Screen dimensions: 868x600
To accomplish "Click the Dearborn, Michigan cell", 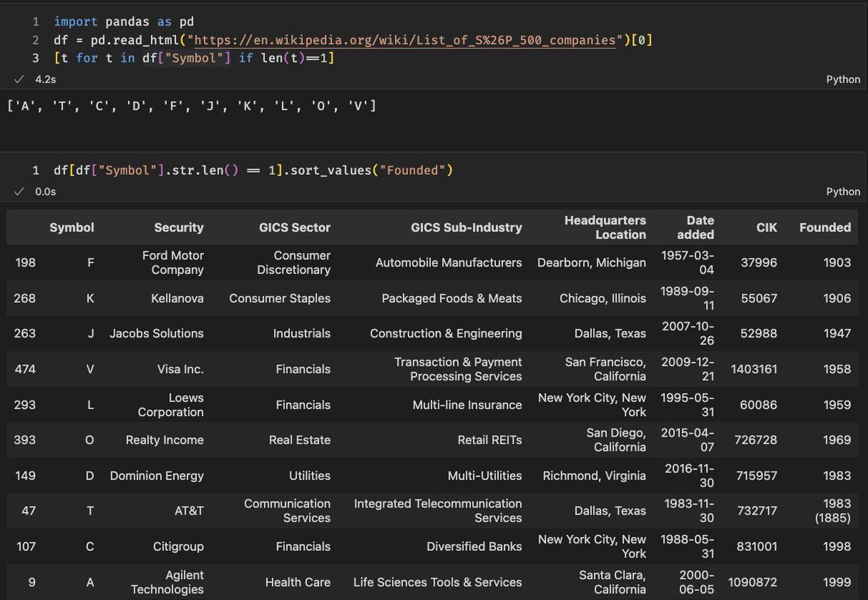I will tap(592, 262).
